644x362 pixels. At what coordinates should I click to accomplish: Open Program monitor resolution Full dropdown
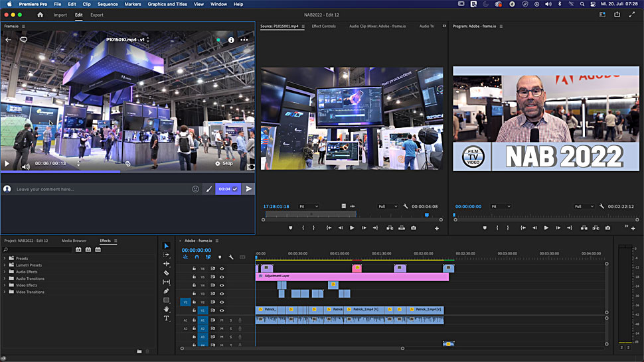tap(584, 206)
